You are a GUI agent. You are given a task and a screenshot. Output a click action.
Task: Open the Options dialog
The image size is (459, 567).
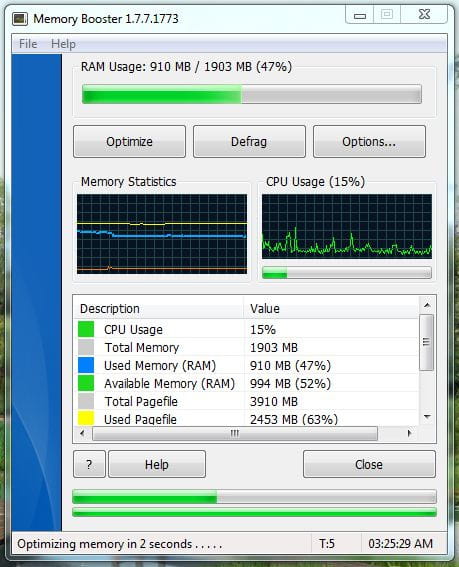pos(369,141)
